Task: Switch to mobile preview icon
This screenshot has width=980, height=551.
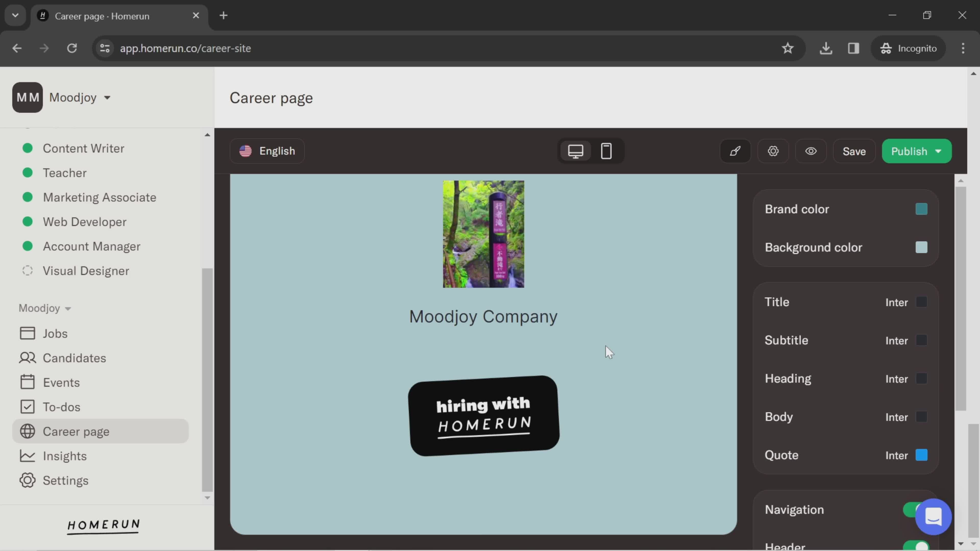Action: (x=606, y=151)
